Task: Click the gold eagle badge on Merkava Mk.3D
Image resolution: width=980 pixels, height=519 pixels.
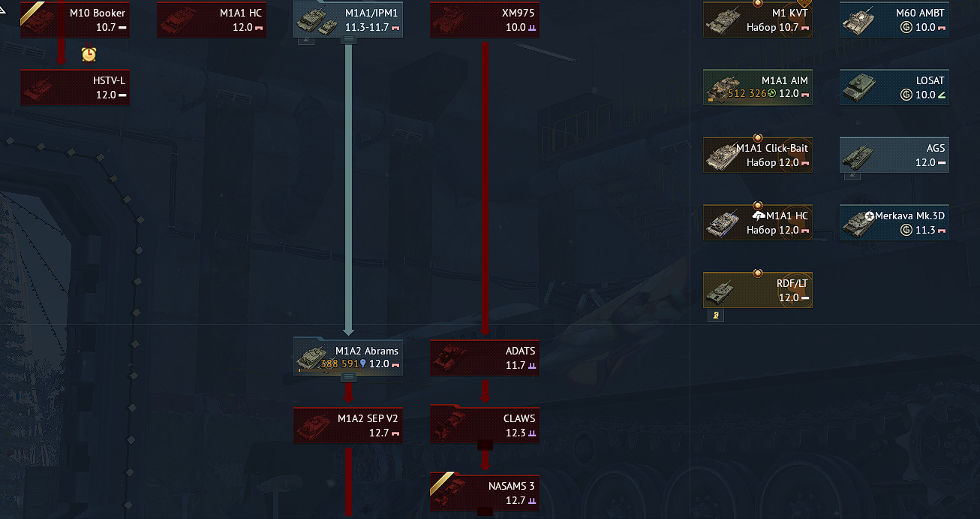Action: click(x=906, y=230)
